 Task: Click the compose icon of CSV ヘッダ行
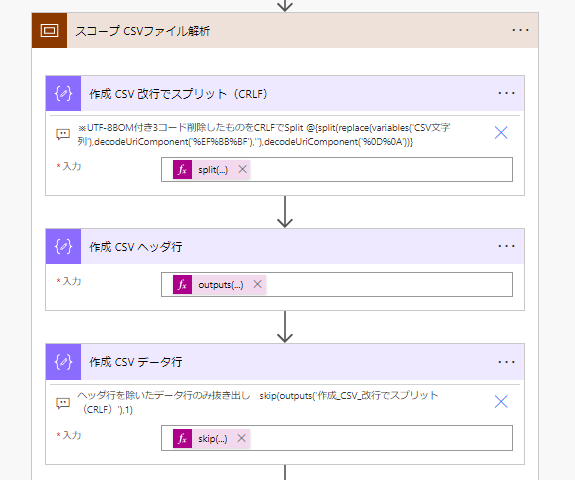click(x=63, y=246)
